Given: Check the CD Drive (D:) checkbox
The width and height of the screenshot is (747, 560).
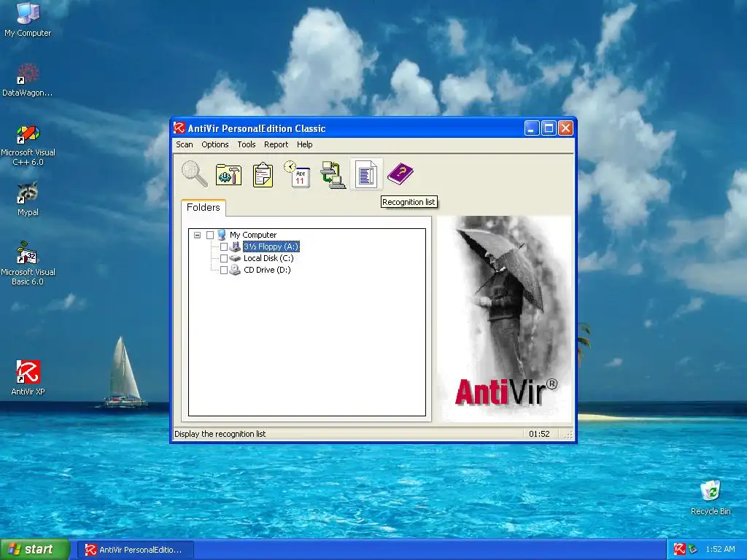Looking at the screenshot, I should pyautogui.click(x=223, y=270).
